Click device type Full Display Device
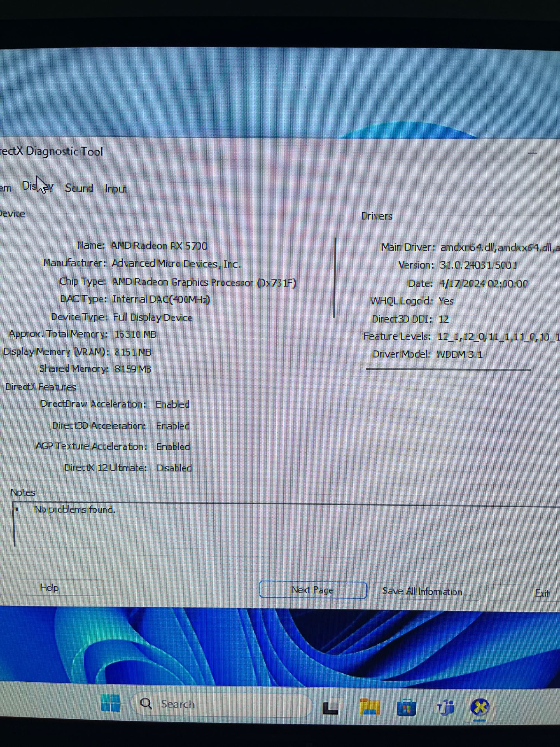The image size is (560, 747). point(153,317)
